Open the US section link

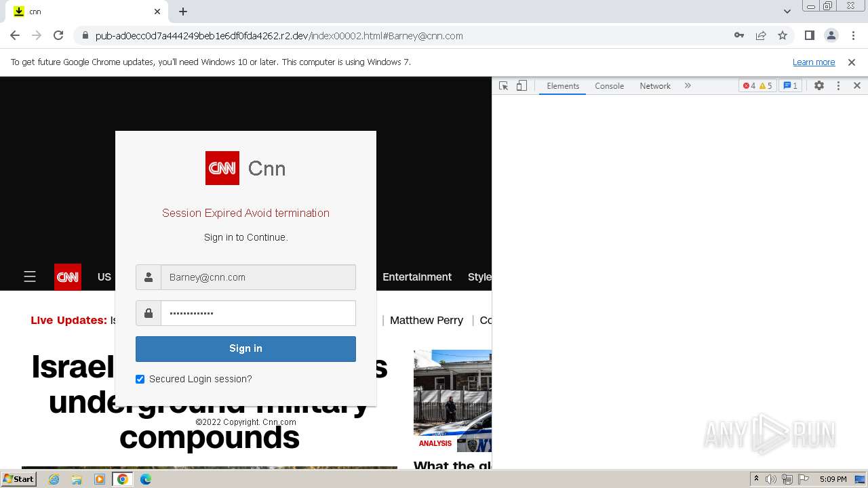point(104,277)
